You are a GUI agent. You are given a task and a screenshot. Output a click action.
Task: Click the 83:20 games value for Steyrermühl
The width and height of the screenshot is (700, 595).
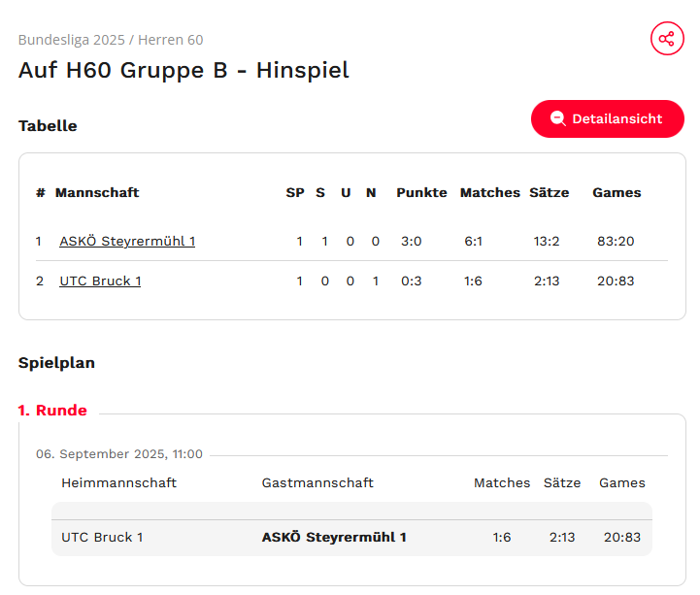pos(616,241)
